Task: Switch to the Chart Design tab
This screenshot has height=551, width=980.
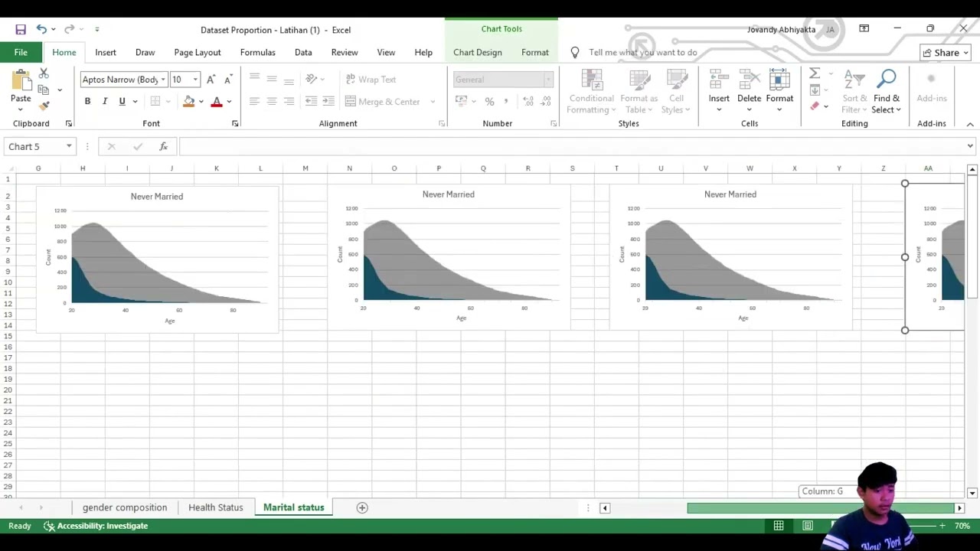Action: point(477,52)
